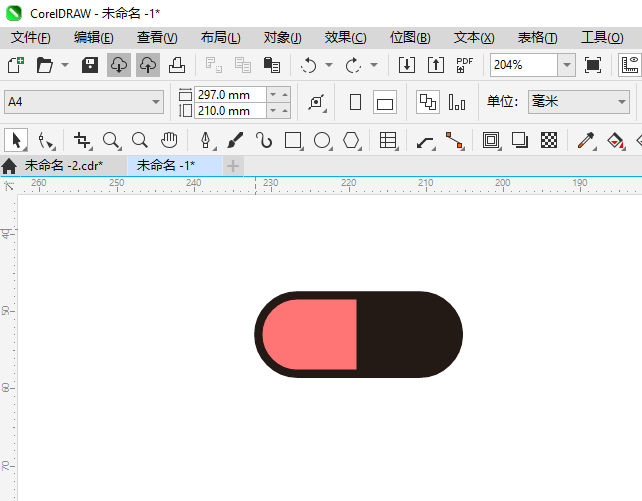Viewport: 642px width, 501px height.
Task: Select the Polygon tool
Action: click(x=351, y=140)
